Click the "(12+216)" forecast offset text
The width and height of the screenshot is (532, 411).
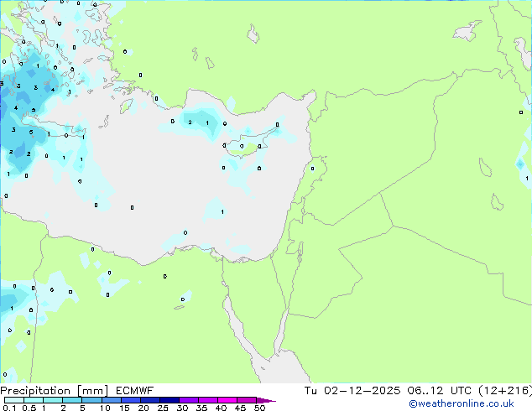tap(505, 391)
